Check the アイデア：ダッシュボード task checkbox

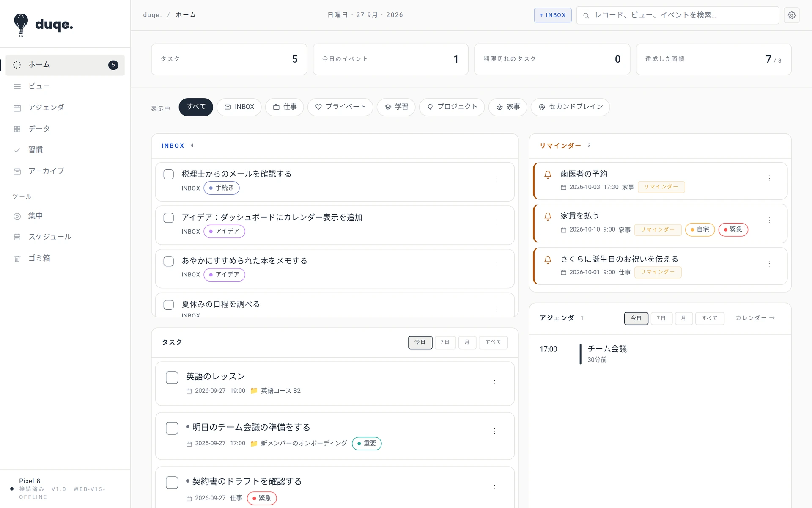[x=168, y=218]
